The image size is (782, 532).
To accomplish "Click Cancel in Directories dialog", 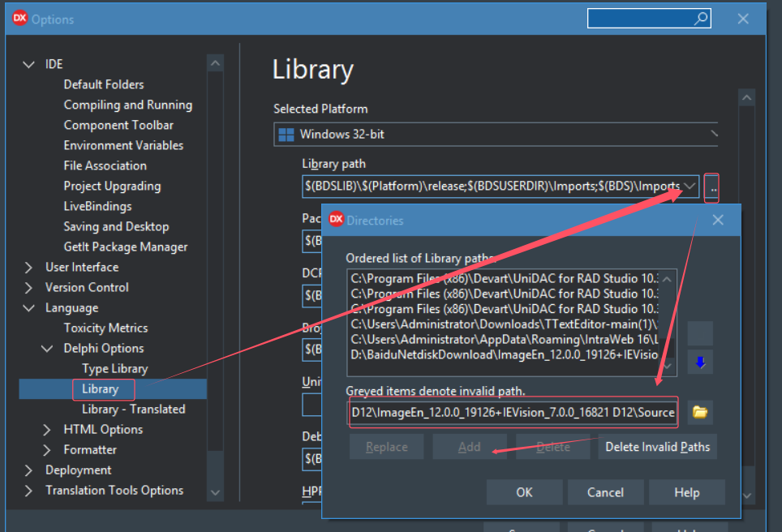I will click(x=605, y=492).
